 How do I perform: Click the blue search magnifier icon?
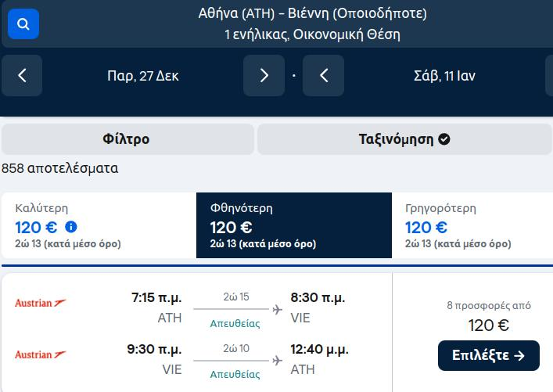(x=23, y=24)
